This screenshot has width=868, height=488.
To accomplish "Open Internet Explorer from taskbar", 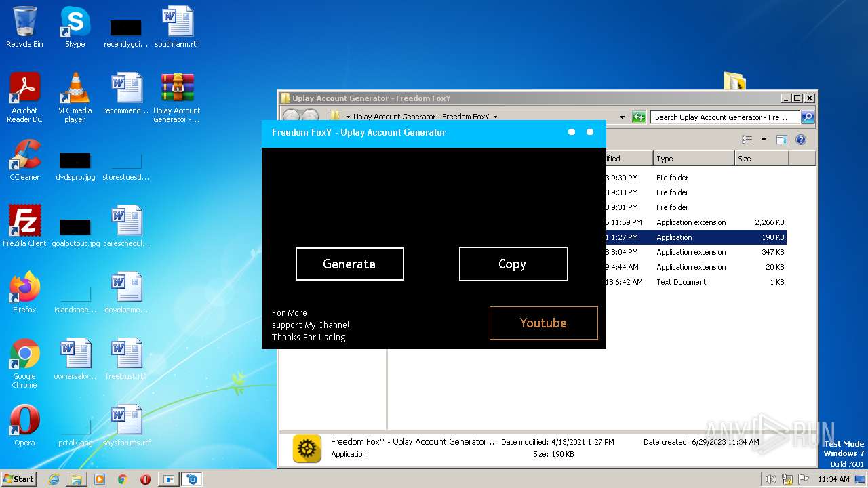I will [x=54, y=479].
